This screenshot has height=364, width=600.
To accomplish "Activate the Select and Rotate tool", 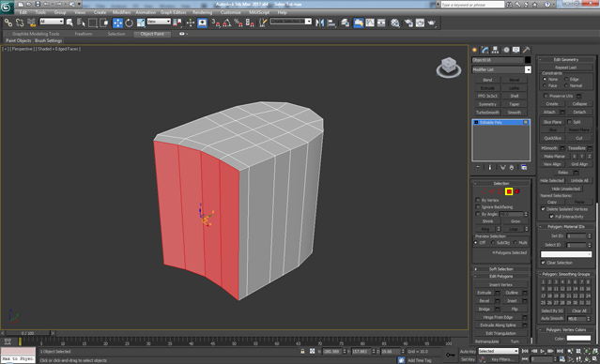I will tap(129, 23).
